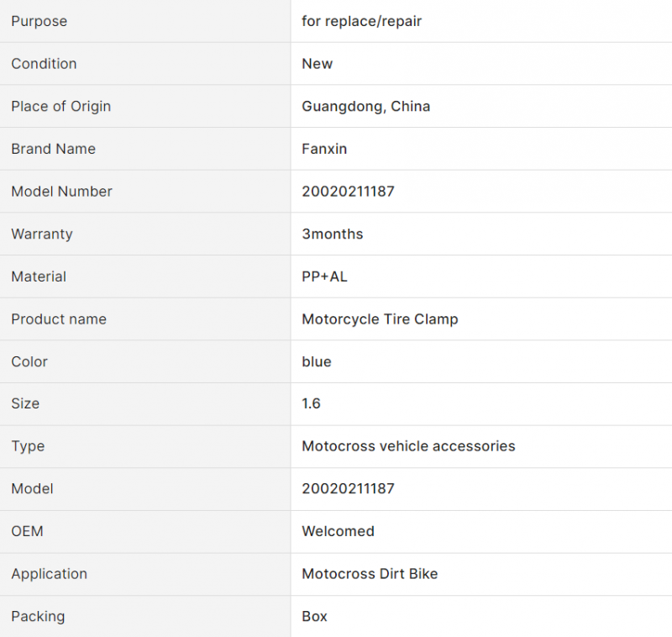Click the Color value 'blue'
This screenshot has height=637, width=672.
click(317, 361)
